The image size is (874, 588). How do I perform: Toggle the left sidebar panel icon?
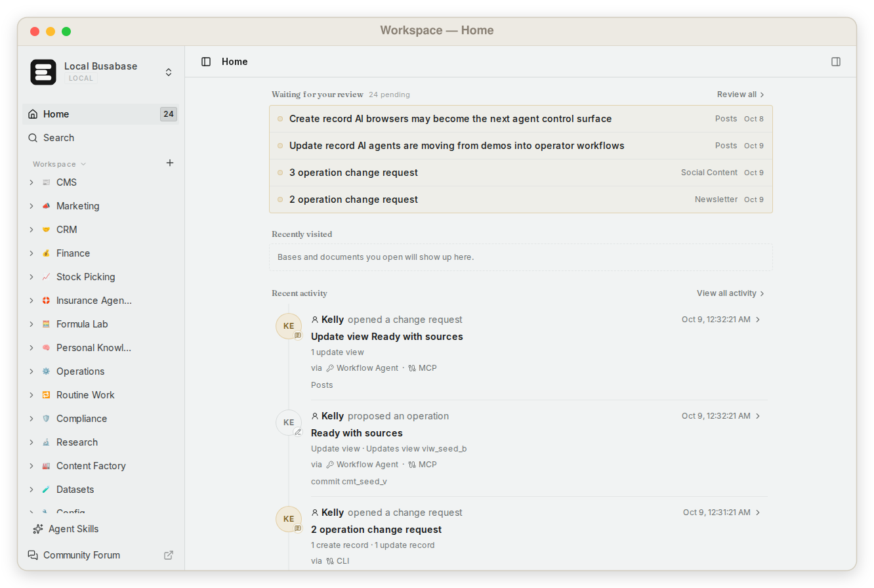click(x=206, y=62)
